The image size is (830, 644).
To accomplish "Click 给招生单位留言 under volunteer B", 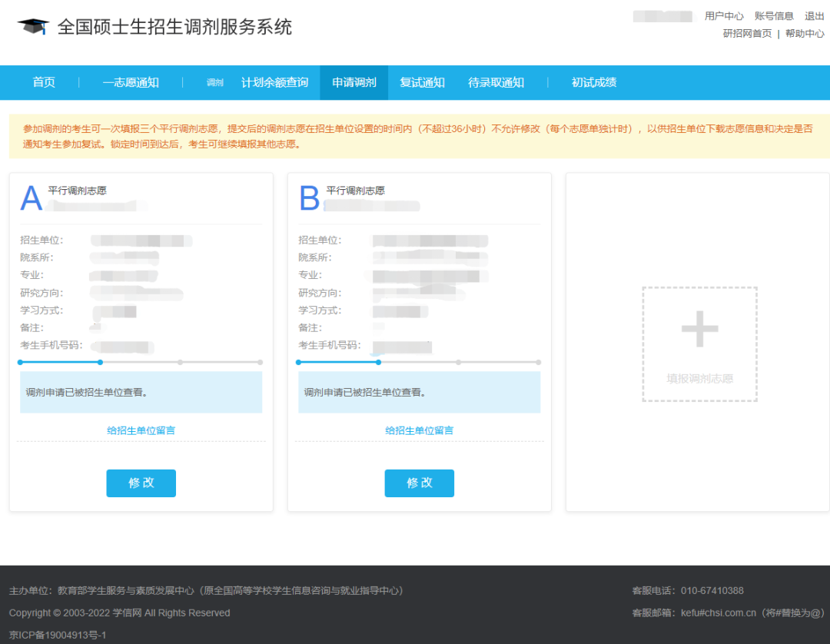I will tap(419, 430).
